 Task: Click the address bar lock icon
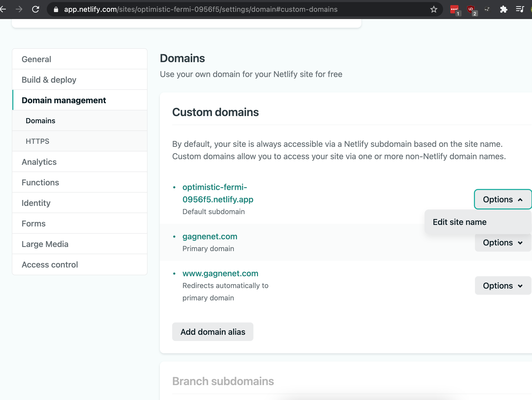coord(56,9)
